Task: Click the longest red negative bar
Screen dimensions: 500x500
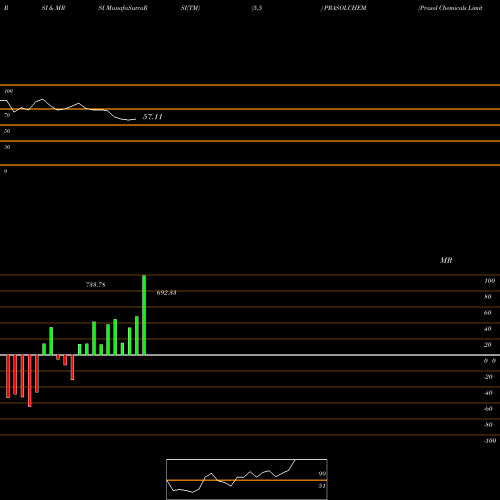Action: (x=30, y=381)
